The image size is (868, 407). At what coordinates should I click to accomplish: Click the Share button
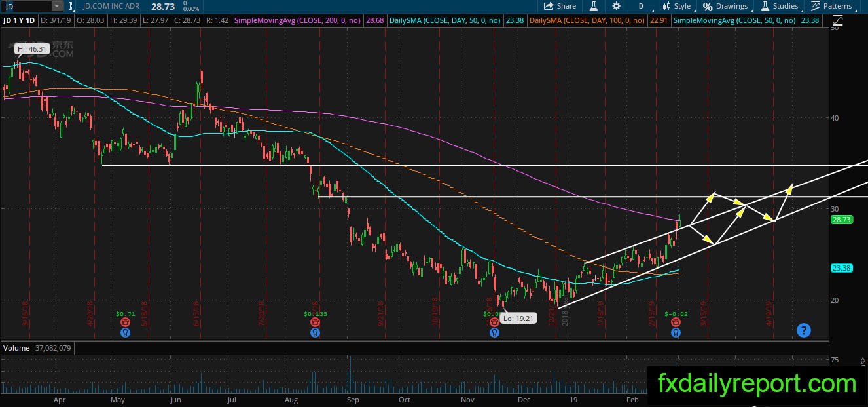560,6
